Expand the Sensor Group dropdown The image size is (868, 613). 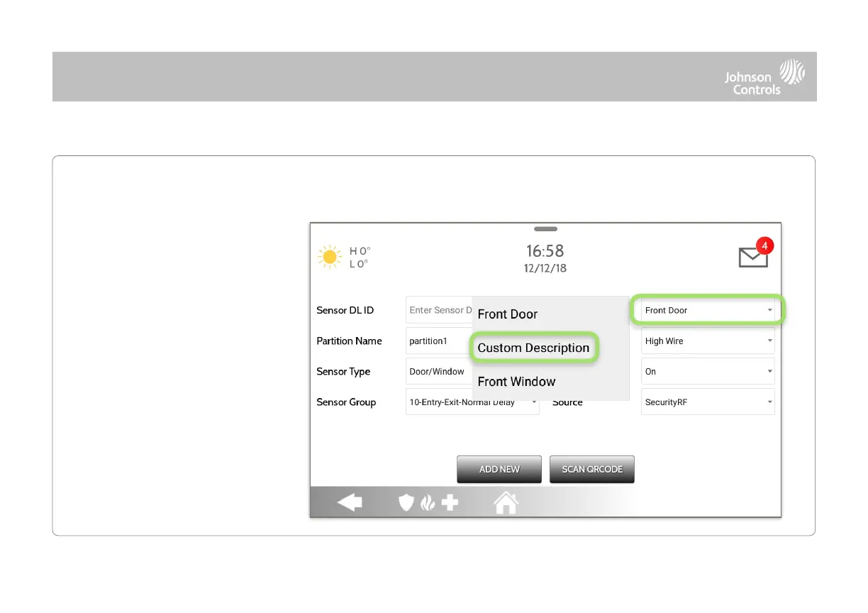tap(472, 402)
